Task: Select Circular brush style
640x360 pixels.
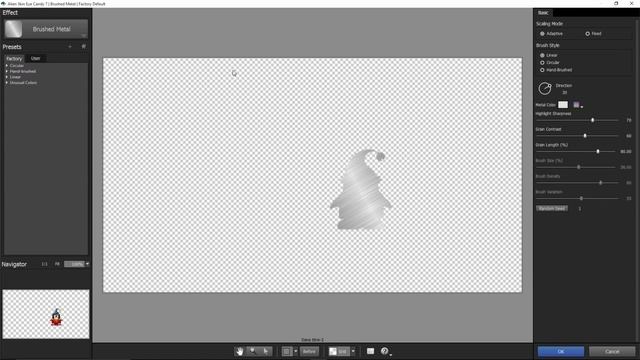Action: click(x=542, y=62)
